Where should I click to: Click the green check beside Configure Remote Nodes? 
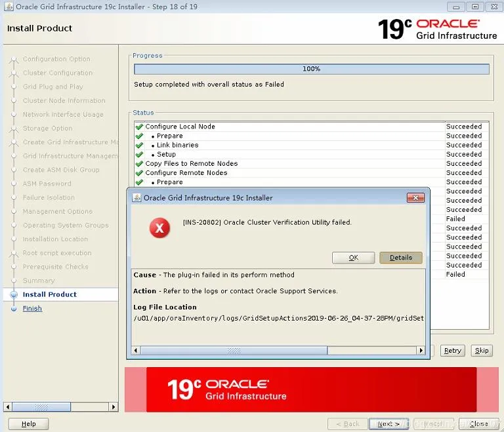pos(139,173)
